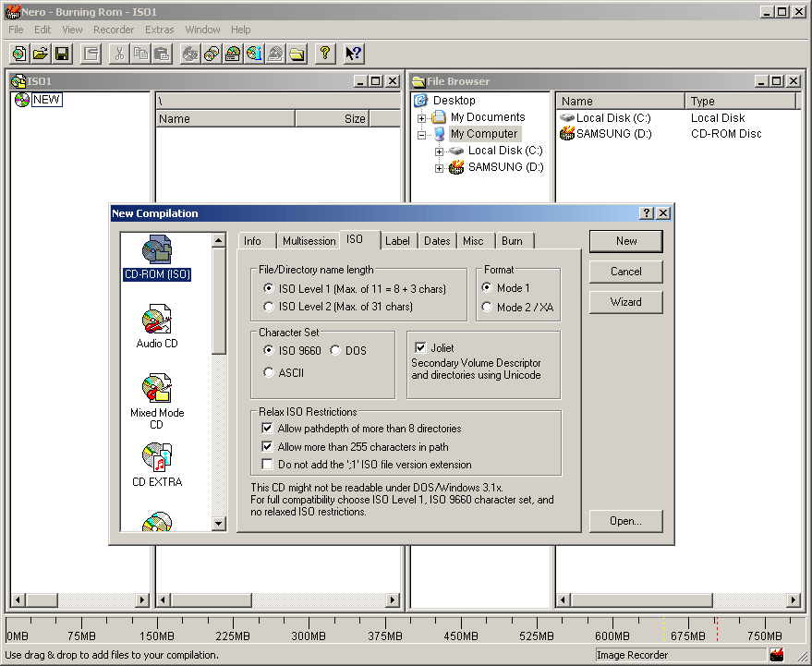Open the File menu
Viewport: 812px width, 666px height.
pyautogui.click(x=16, y=30)
